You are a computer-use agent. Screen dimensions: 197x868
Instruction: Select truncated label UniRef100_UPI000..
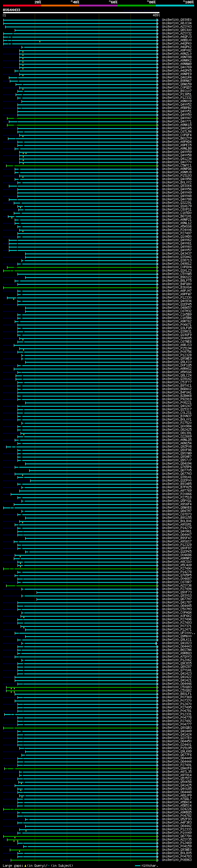178,633
